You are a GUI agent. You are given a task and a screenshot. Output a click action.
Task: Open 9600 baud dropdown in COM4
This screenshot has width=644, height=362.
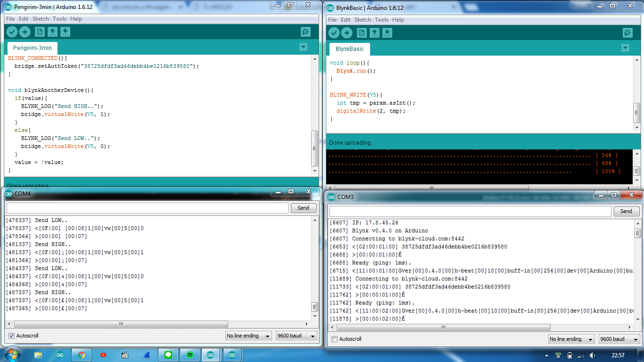pyautogui.click(x=297, y=336)
